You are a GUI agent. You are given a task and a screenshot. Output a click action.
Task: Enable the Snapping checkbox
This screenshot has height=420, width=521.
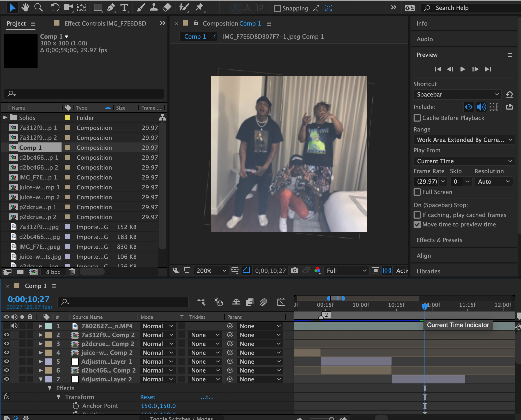pos(277,8)
